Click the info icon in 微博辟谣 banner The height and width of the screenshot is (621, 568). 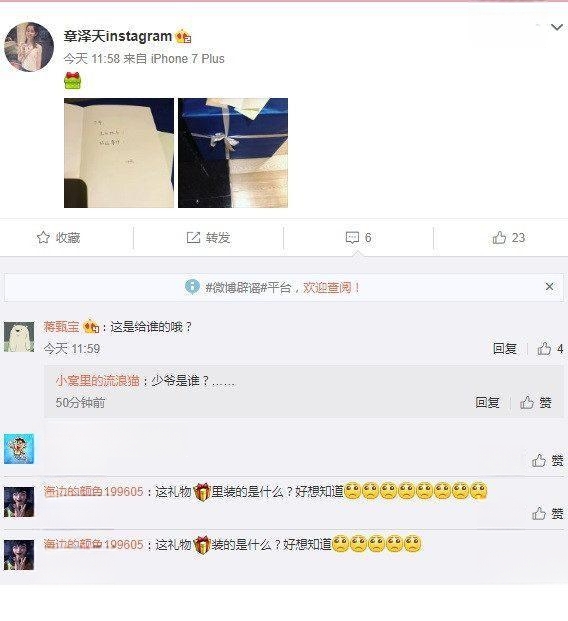pyautogui.click(x=193, y=287)
